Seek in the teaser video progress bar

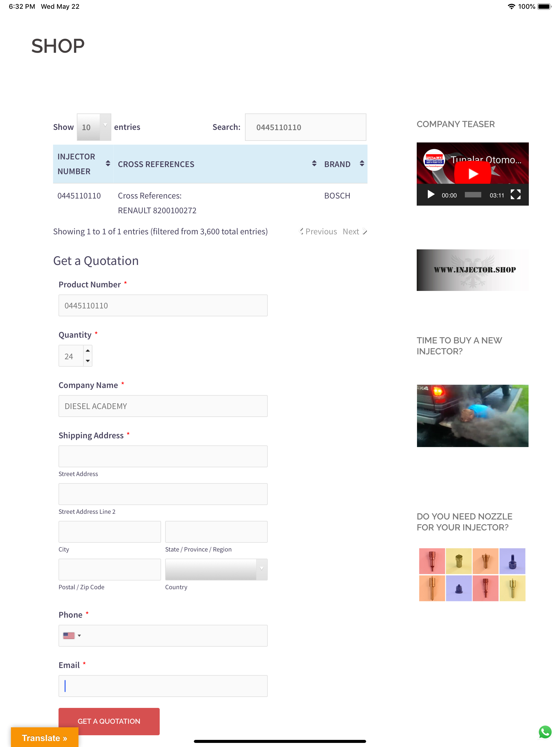coord(472,195)
